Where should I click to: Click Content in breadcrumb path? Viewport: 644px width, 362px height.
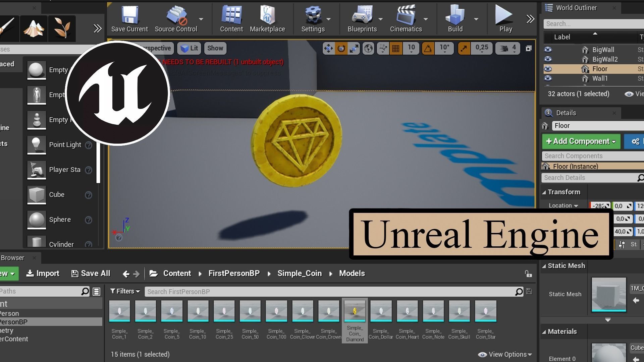(177, 274)
